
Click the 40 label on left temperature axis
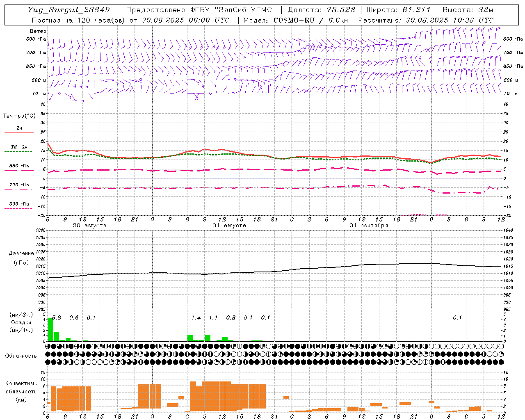pyautogui.click(x=43, y=104)
